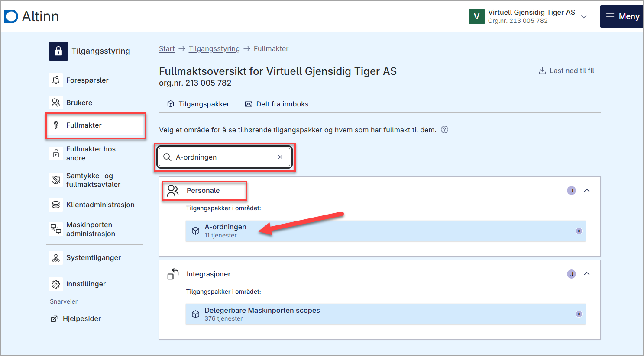644x356 pixels.
Task: Select Fullmakter in the sidebar
Action: pos(96,125)
